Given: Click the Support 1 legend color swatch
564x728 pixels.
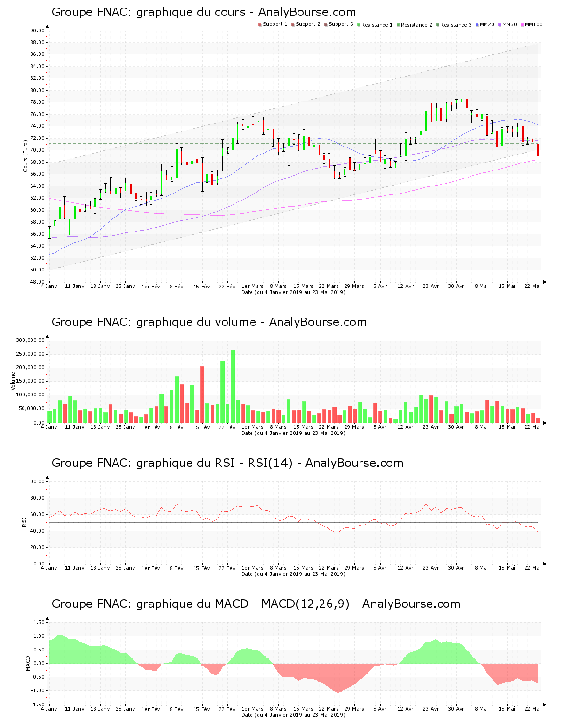Looking at the screenshot, I should 260,24.
